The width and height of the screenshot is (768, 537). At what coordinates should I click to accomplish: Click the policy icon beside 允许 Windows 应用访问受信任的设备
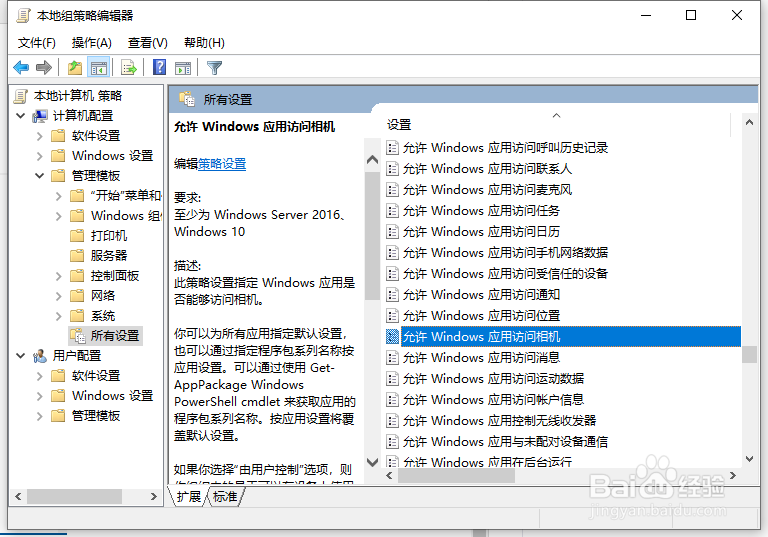(392, 273)
